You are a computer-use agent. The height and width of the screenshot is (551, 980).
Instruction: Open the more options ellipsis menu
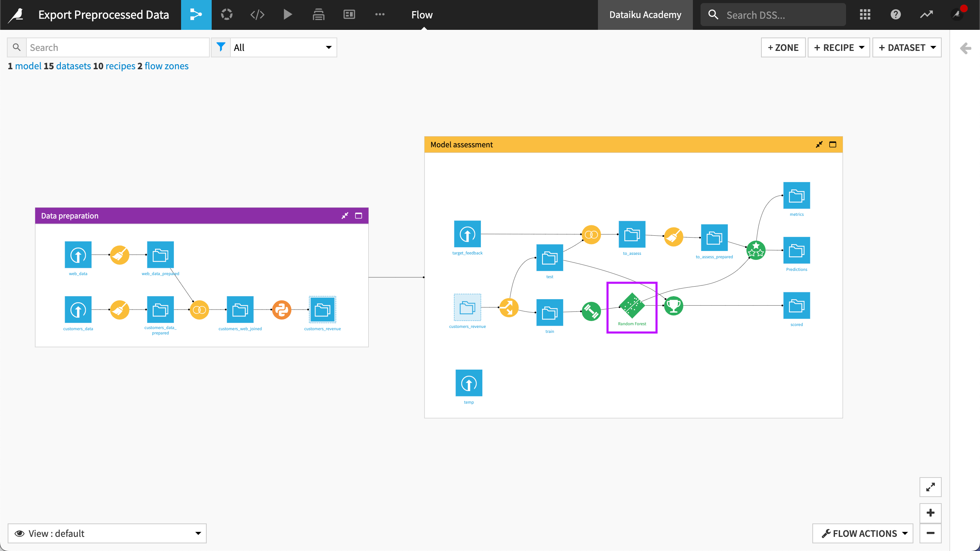(x=379, y=15)
